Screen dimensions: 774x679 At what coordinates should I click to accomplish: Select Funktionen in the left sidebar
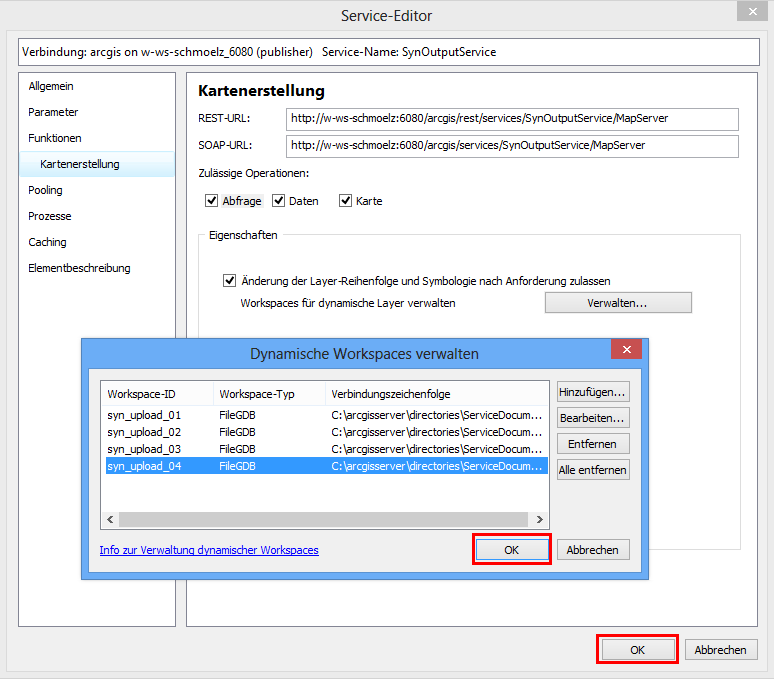coord(55,138)
